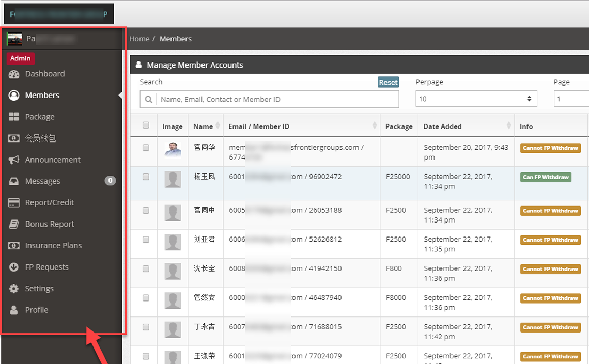Check the row checkbox for 管然安
The width and height of the screenshot is (589, 364).
[x=146, y=298]
